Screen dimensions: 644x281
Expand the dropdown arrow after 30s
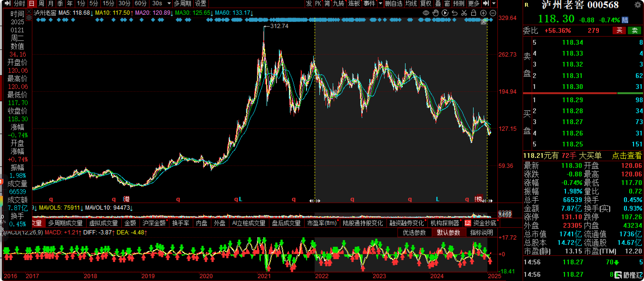pyautogui.click(x=169, y=4)
